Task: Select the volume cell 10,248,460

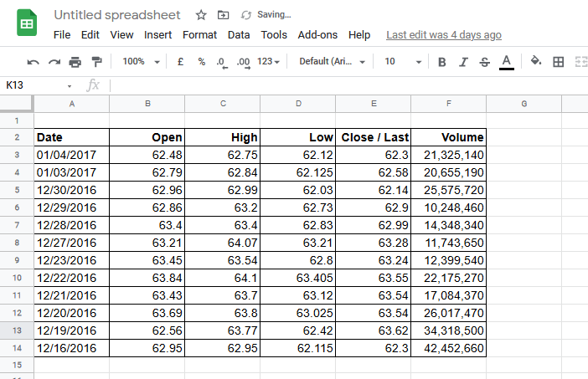Action: (x=448, y=207)
